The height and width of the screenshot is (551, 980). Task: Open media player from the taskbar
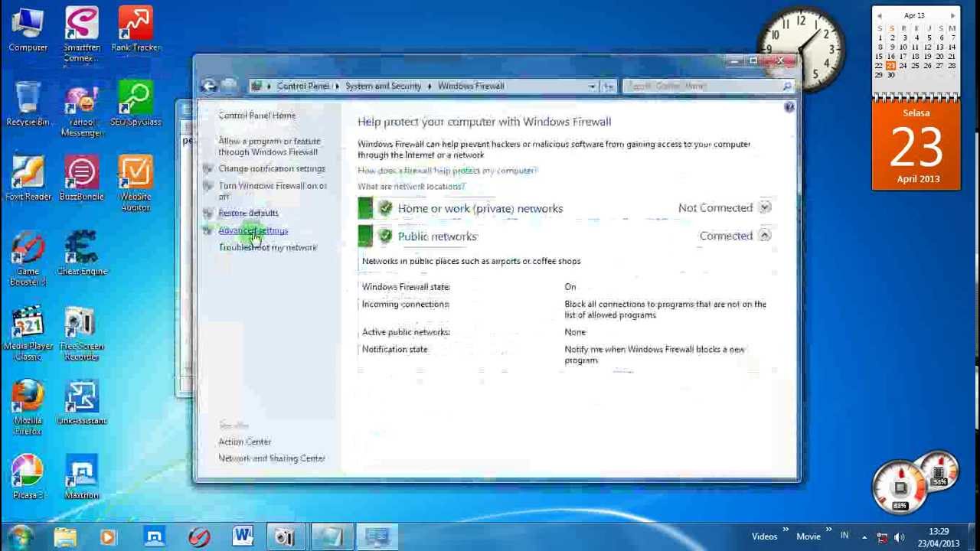tap(108, 536)
